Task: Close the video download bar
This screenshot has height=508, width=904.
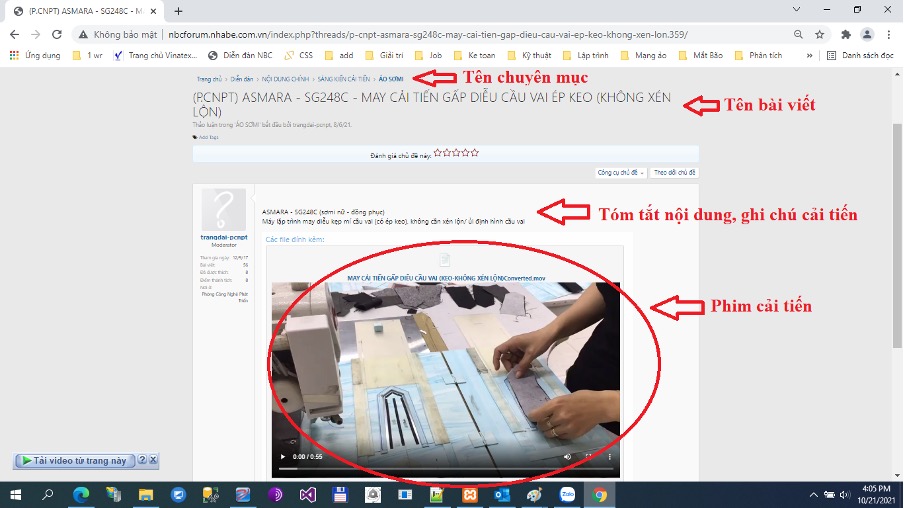Action: pos(153,460)
